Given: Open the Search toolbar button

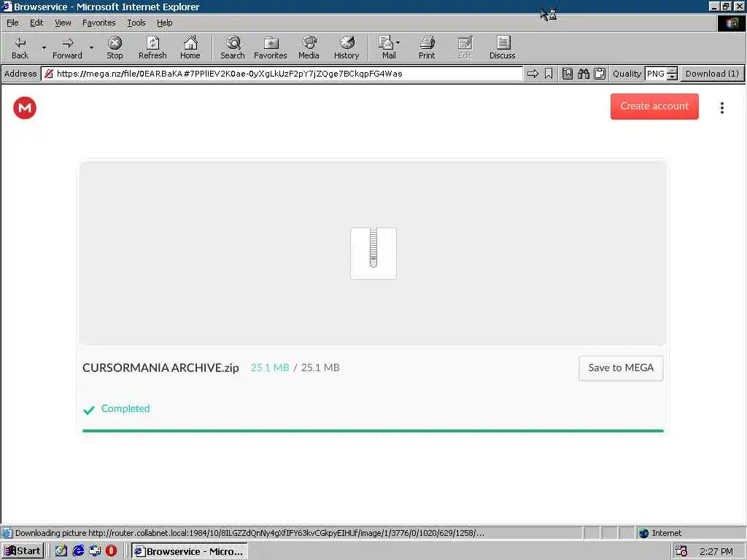Looking at the screenshot, I should tap(233, 47).
